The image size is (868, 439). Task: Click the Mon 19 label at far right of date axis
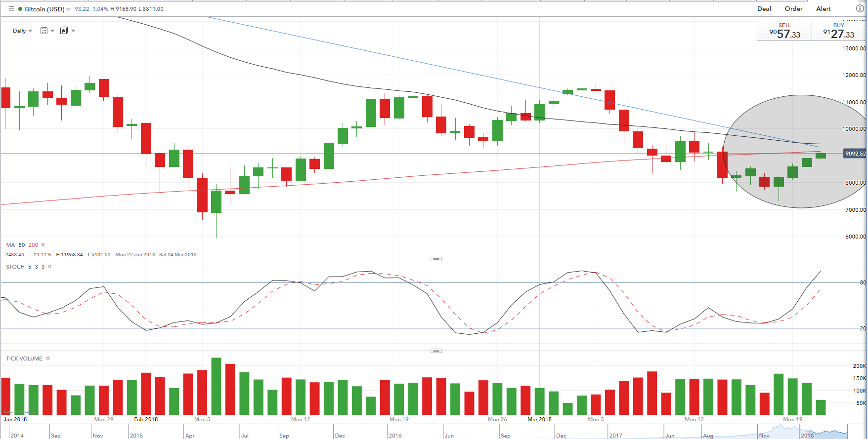[792, 419]
